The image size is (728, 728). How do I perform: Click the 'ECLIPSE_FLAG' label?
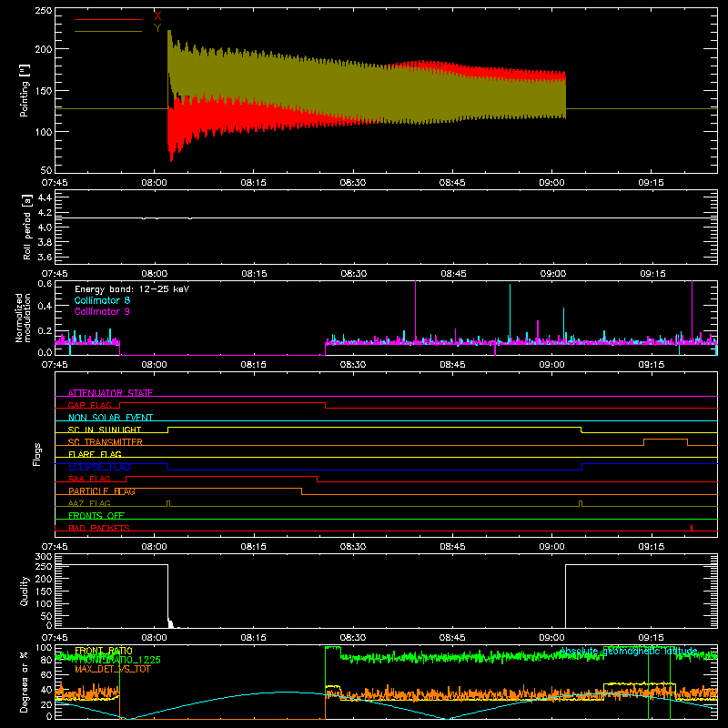pos(99,467)
